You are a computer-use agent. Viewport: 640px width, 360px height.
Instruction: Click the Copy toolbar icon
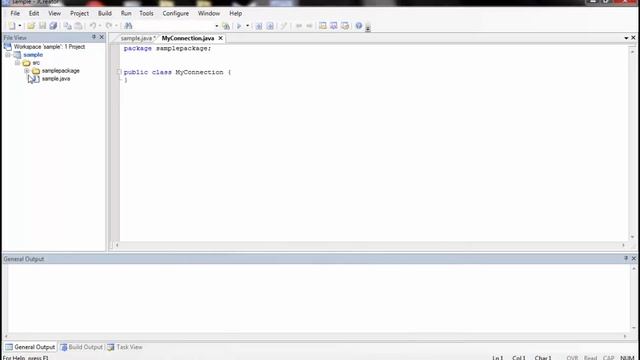67,26
